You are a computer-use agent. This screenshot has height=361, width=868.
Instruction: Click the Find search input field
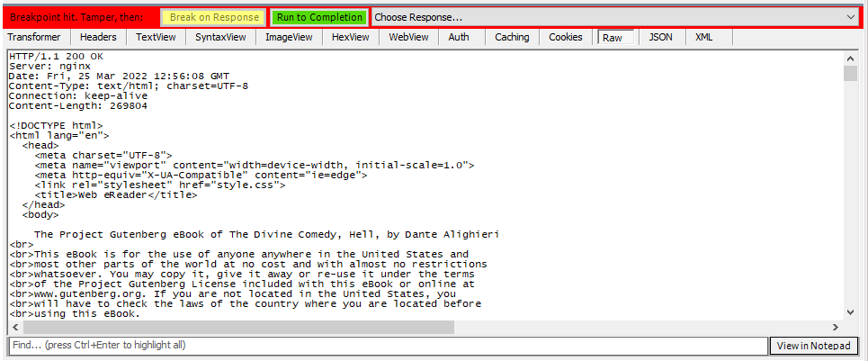[x=389, y=346]
